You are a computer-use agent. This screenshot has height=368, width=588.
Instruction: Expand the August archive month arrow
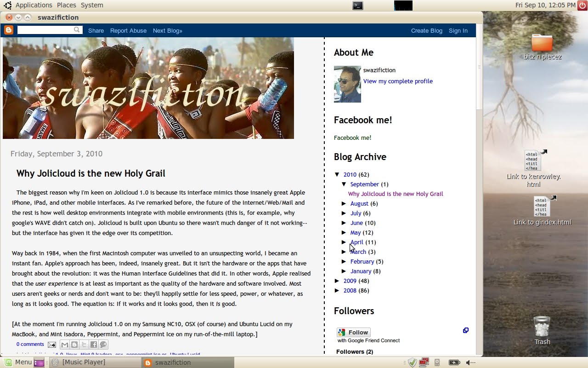(x=344, y=203)
